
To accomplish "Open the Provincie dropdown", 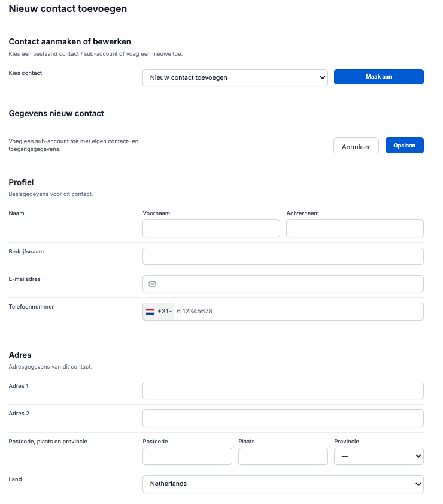I will 379,456.
